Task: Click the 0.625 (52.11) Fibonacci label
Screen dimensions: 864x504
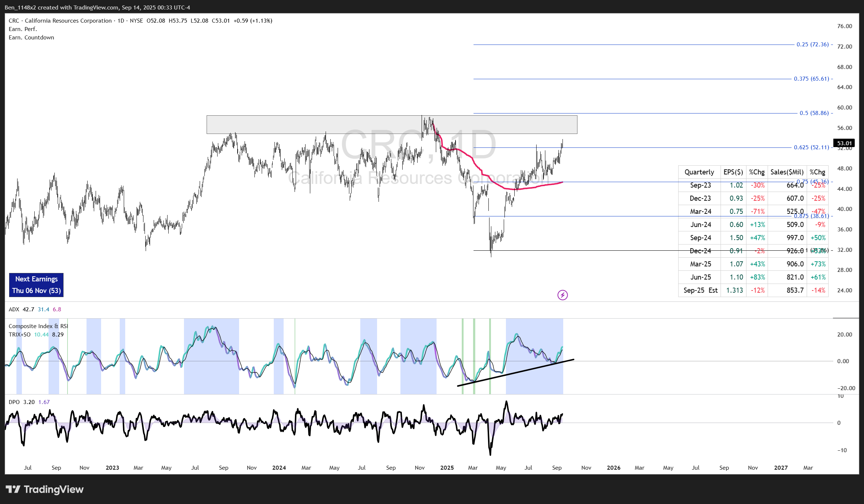Action: (x=811, y=147)
